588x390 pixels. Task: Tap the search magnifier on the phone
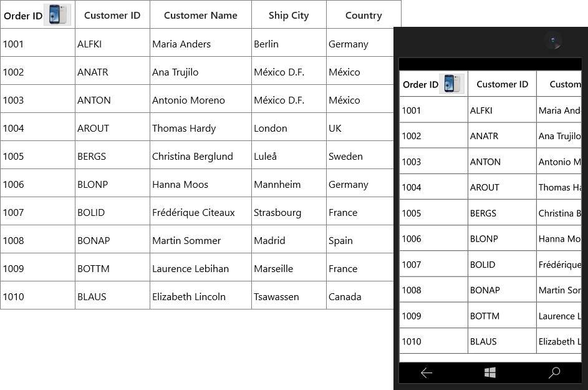click(x=554, y=373)
